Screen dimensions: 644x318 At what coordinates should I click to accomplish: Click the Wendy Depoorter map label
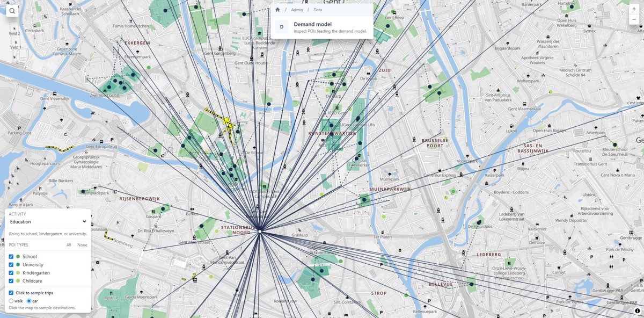tap(572, 220)
